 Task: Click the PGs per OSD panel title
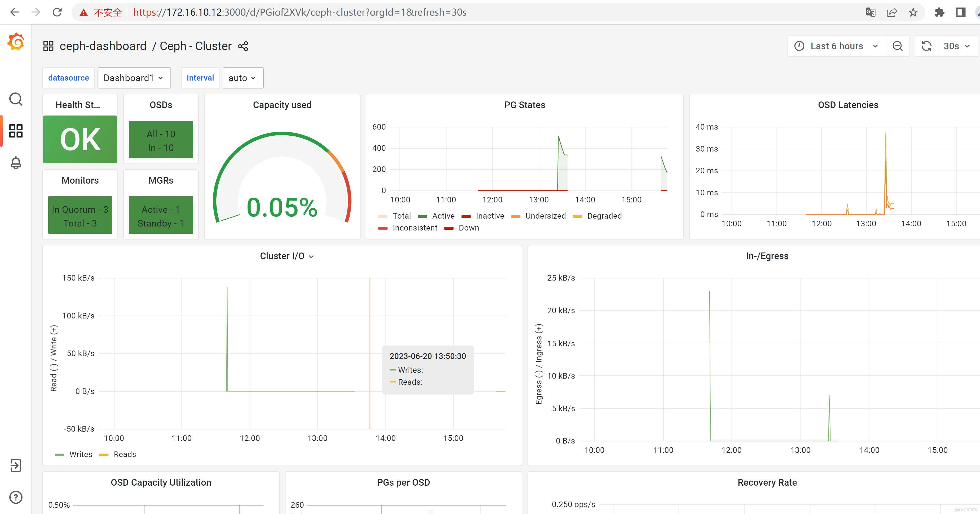403,482
